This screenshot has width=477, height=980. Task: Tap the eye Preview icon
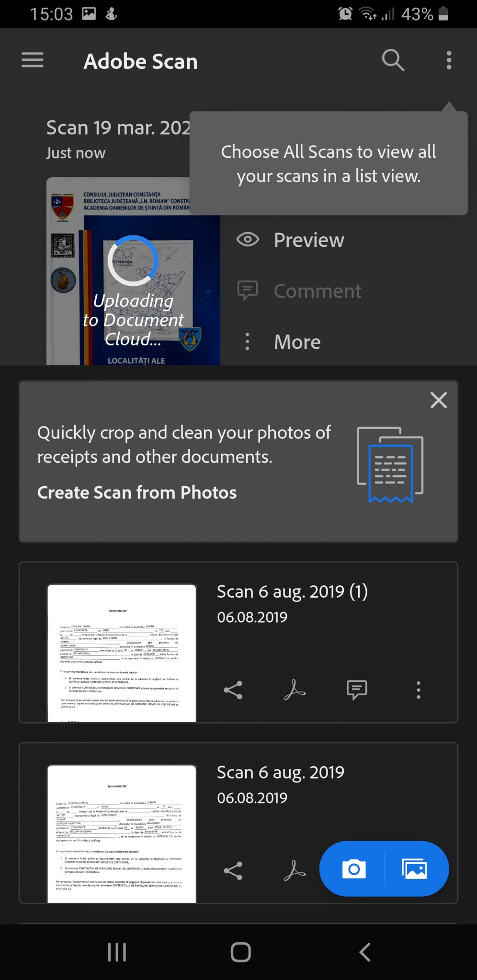[x=248, y=239]
